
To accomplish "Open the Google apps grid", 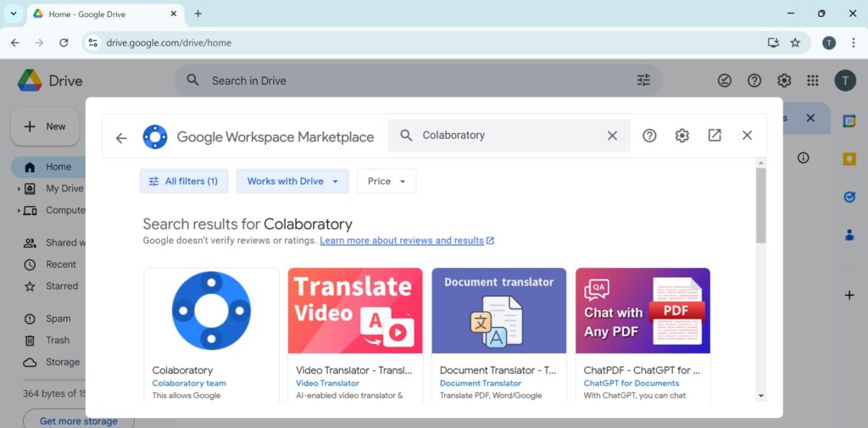I will (x=813, y=81).
